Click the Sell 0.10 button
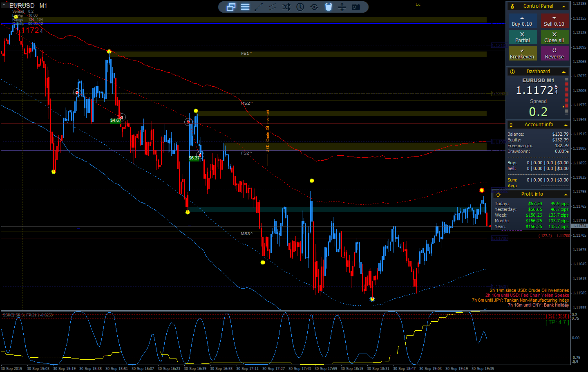Image resolution: width=588 pixels, height=372 pixels. click(x=554, y=21)
